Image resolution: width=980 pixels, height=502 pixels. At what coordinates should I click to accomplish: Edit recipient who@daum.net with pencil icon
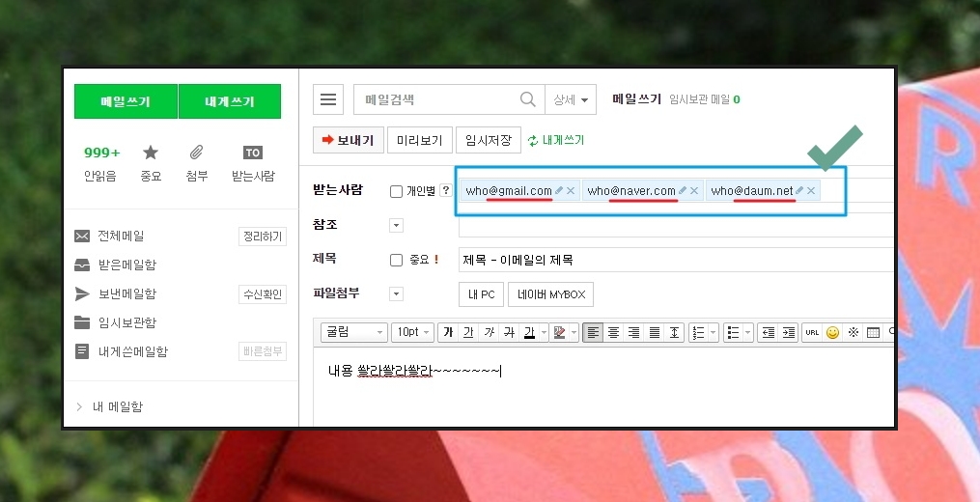pyautogui.click(x=799, y=190)
